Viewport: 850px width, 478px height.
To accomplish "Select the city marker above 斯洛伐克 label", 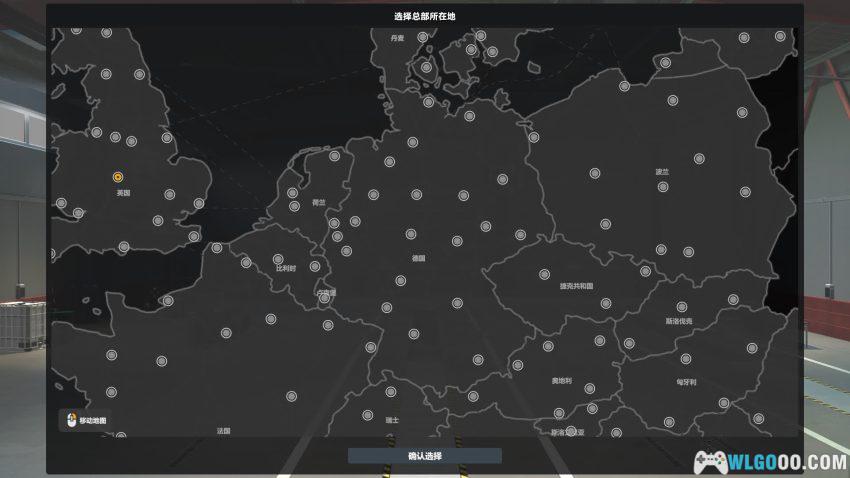I will (681, 307).
